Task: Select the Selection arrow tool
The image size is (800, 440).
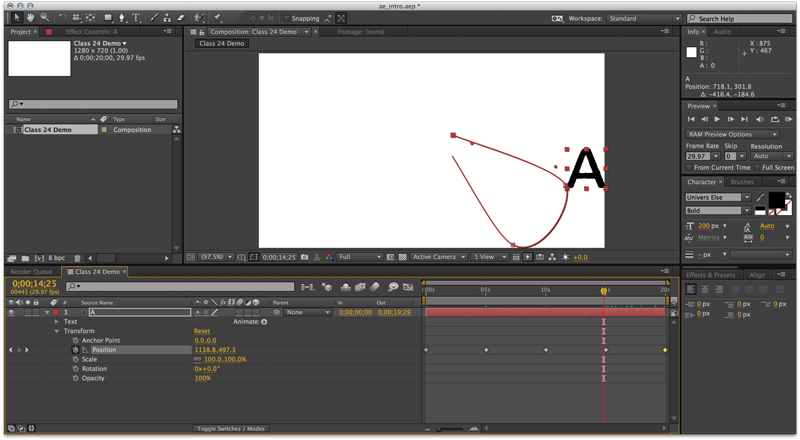Action: 17,18
